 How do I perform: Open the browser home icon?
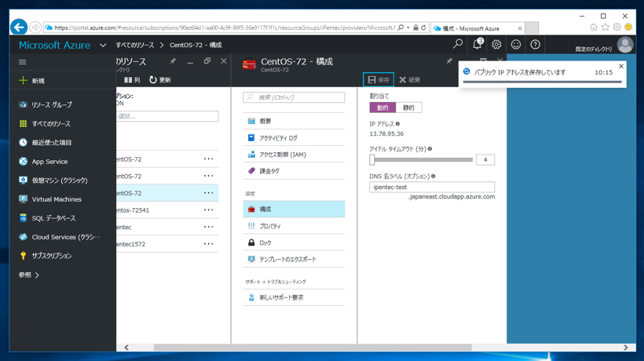[594, 27]
